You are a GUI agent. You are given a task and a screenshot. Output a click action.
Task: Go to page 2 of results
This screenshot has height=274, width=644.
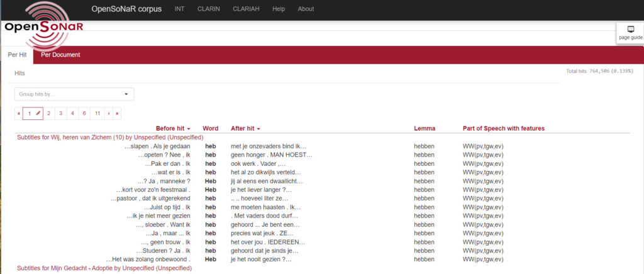48,113
